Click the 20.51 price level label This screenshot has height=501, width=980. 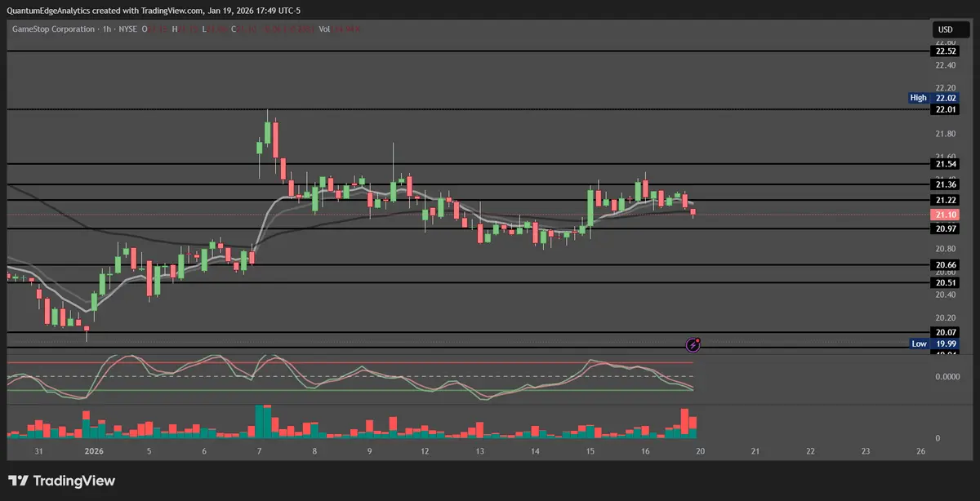[945, 282]
